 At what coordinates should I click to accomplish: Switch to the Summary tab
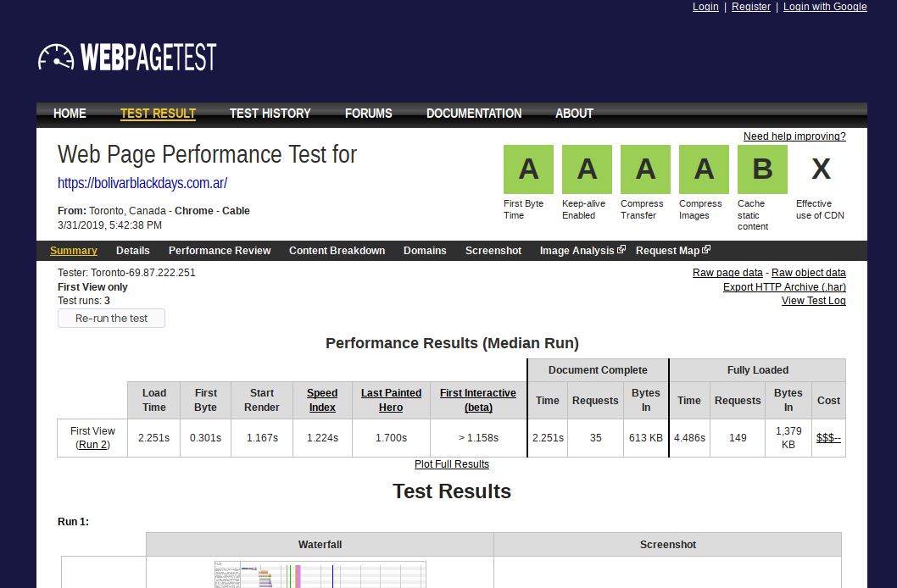(73, 250)
